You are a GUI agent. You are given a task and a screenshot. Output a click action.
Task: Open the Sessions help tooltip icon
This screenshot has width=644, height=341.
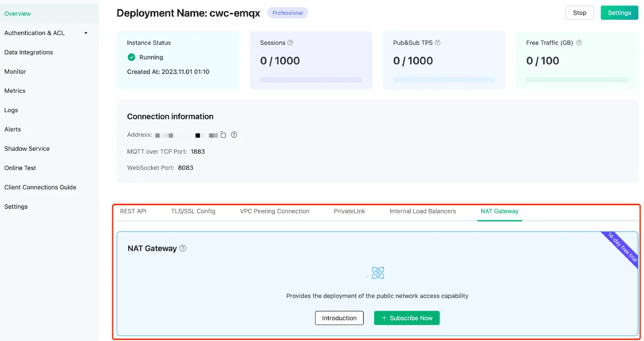(x=290, y=42)
